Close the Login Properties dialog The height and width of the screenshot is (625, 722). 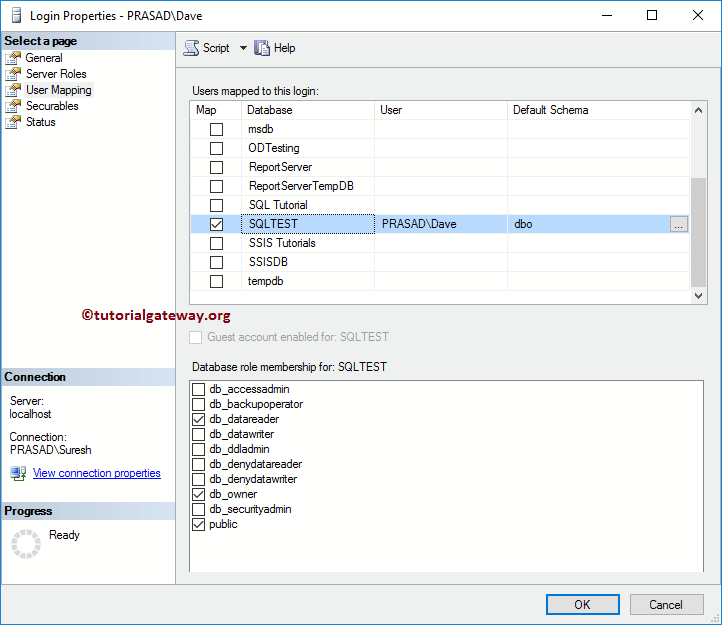point(698,15)
